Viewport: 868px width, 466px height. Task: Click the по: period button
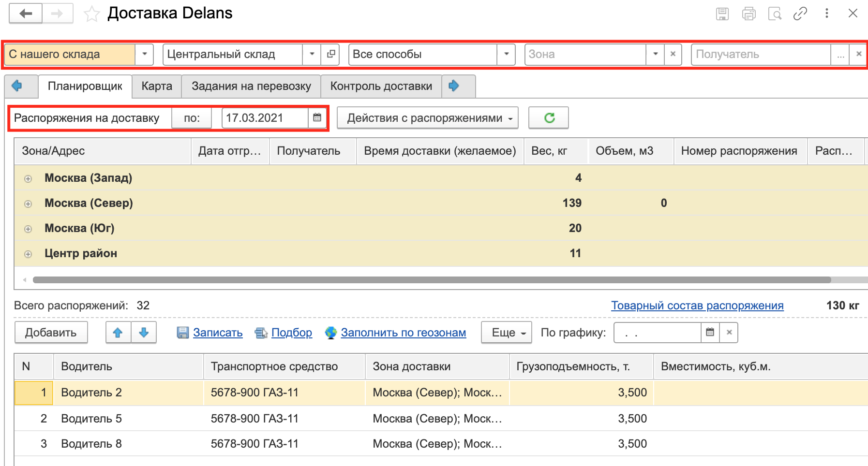192,118
